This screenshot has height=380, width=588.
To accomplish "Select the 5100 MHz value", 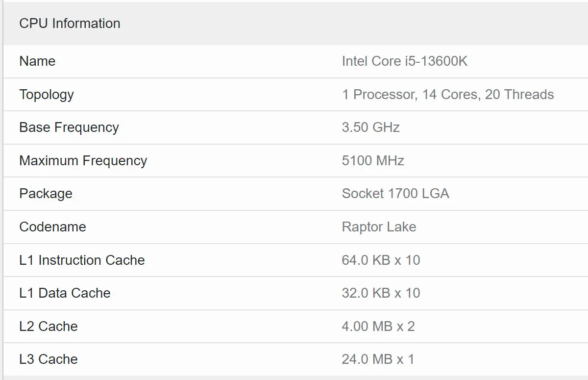I will (373, 161).
